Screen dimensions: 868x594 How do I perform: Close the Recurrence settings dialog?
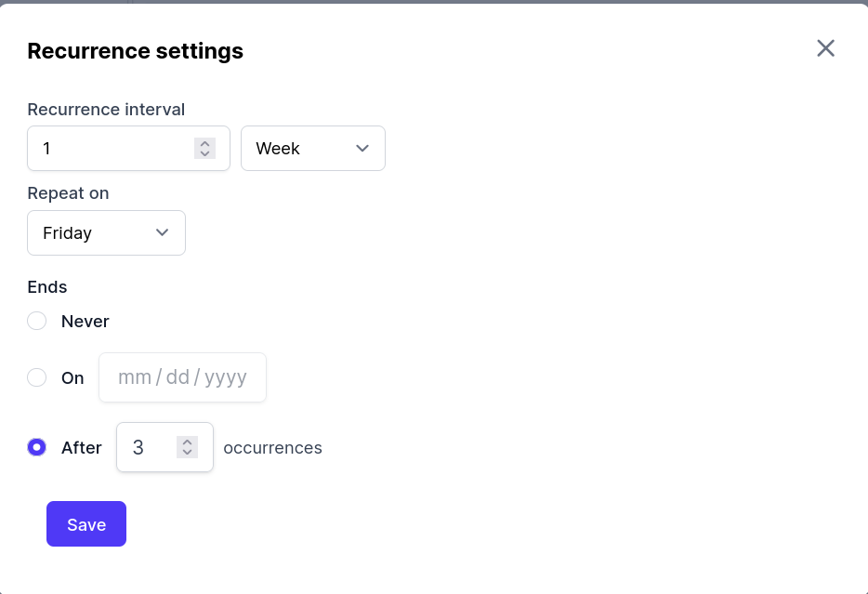pos(825,48)
